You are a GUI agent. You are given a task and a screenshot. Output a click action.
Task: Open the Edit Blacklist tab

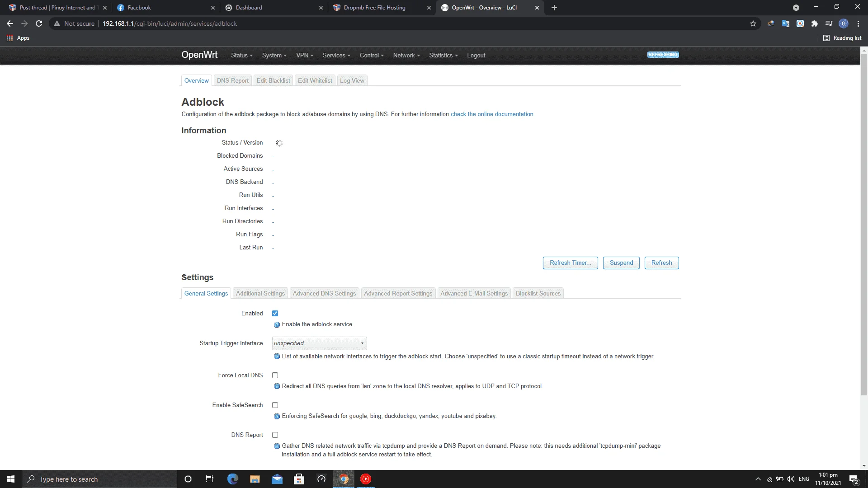click(273, 80)
